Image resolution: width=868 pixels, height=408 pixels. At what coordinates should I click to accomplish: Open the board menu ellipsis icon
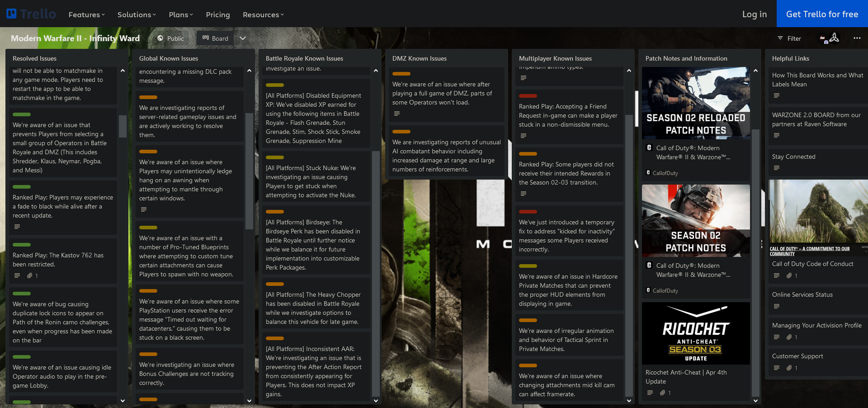coord(857,38)
